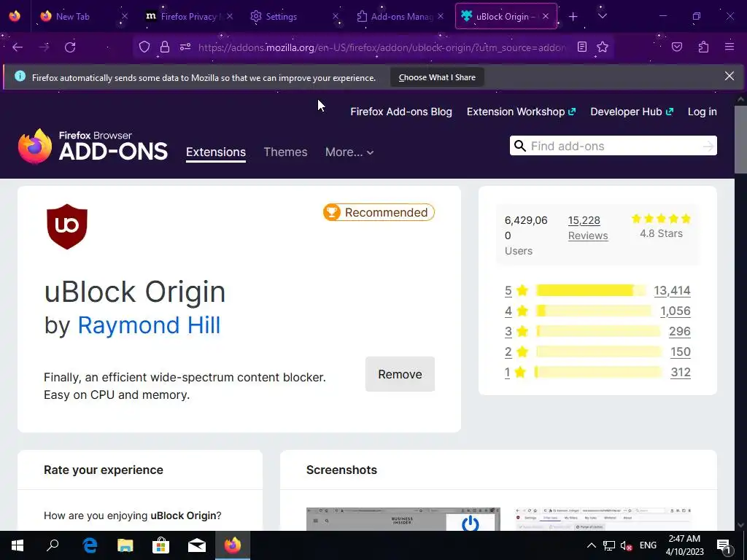
Task: Show hidden system tray icons
Action: pos(591,545)
